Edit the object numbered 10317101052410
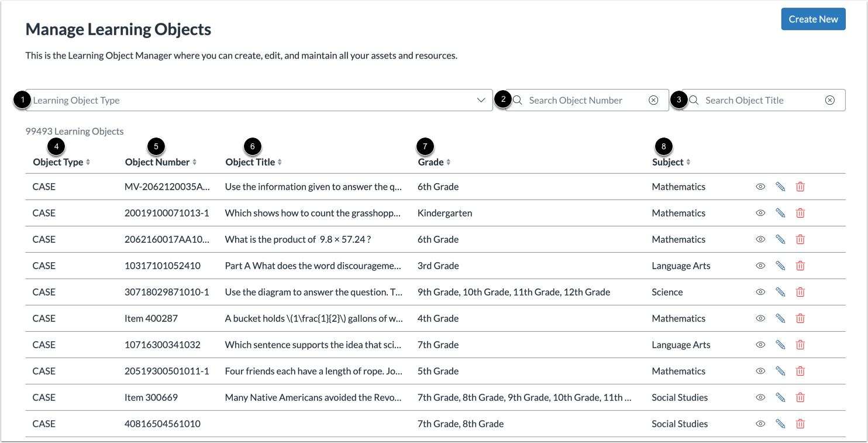Screen dimensions: 868x443 [x=780, y=265]
